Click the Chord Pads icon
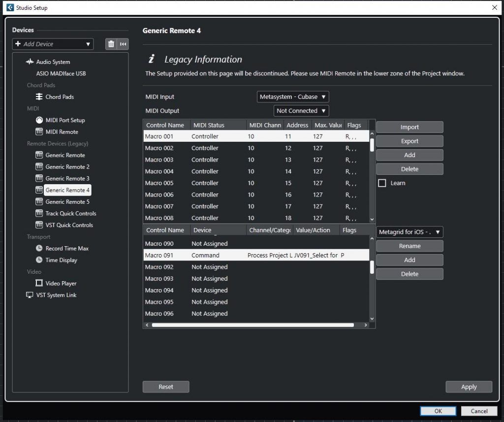This screenshot has width=504, height=422. [x=39, y=97]
